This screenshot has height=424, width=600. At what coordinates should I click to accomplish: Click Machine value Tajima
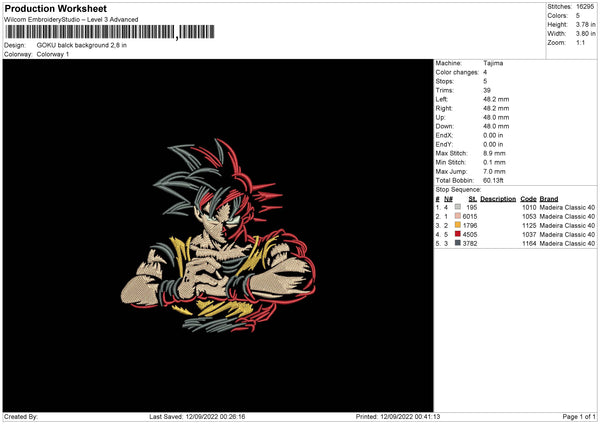[493, 63]
